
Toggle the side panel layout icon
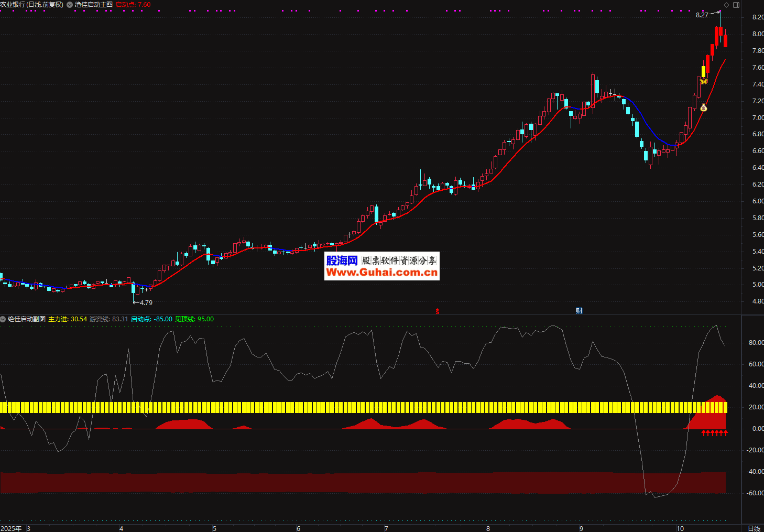pos(736,5)
